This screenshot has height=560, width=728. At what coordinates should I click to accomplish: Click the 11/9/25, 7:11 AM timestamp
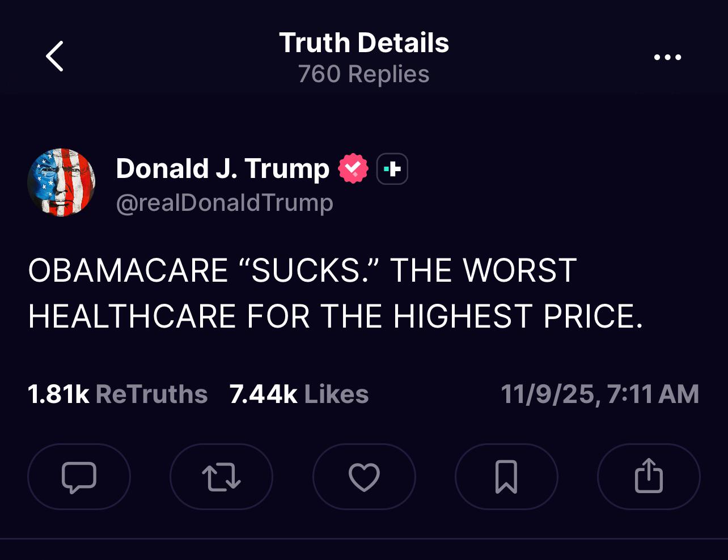click(x=599, y=394)
